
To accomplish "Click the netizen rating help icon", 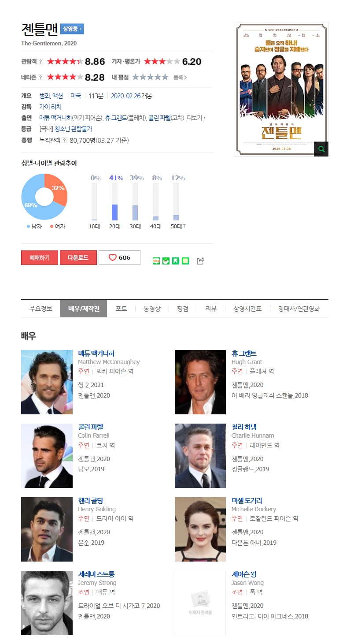I will tap(41, 78).
